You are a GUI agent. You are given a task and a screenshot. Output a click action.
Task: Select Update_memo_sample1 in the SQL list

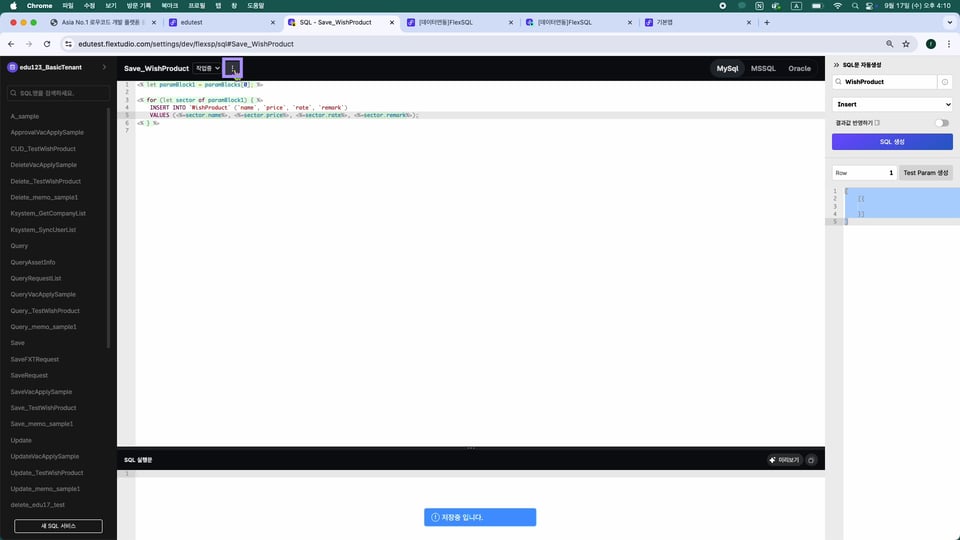45,489
